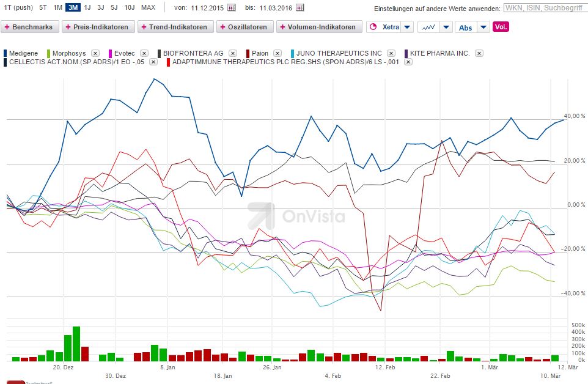Add Benchmarks to the chart
This screenshot has width=588, height=384.
point(30,27)
